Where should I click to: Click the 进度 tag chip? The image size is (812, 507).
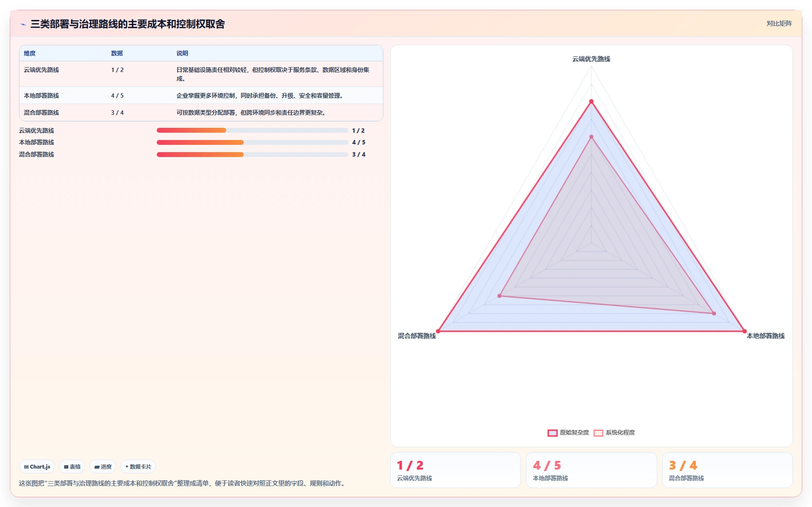click(103, 467)
